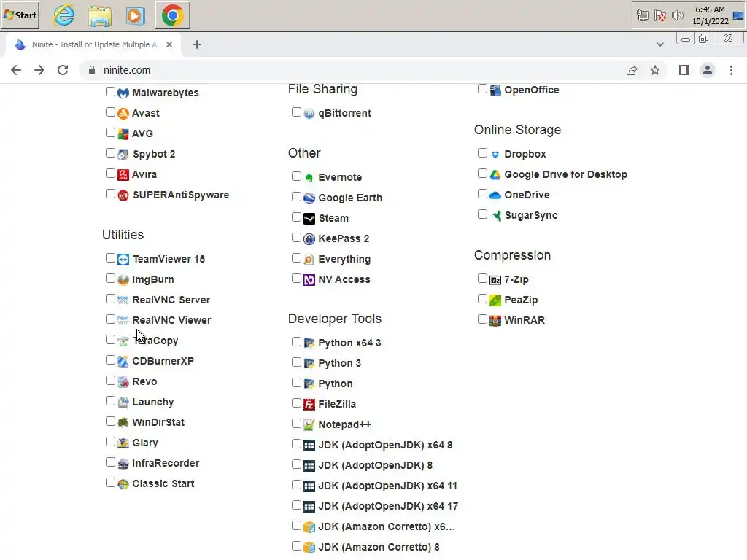Click the Python 3 label
Screen dimensions: 747x560
click(340, 363)
